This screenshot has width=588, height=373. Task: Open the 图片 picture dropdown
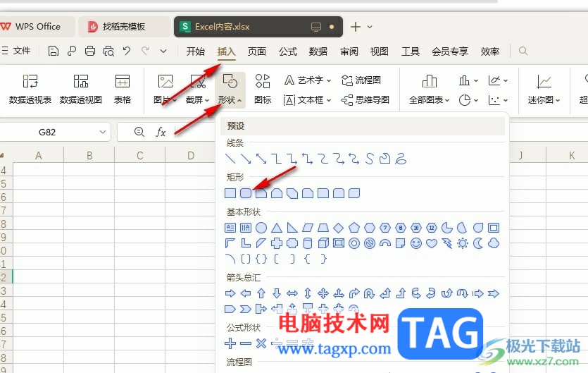[165, 89]
